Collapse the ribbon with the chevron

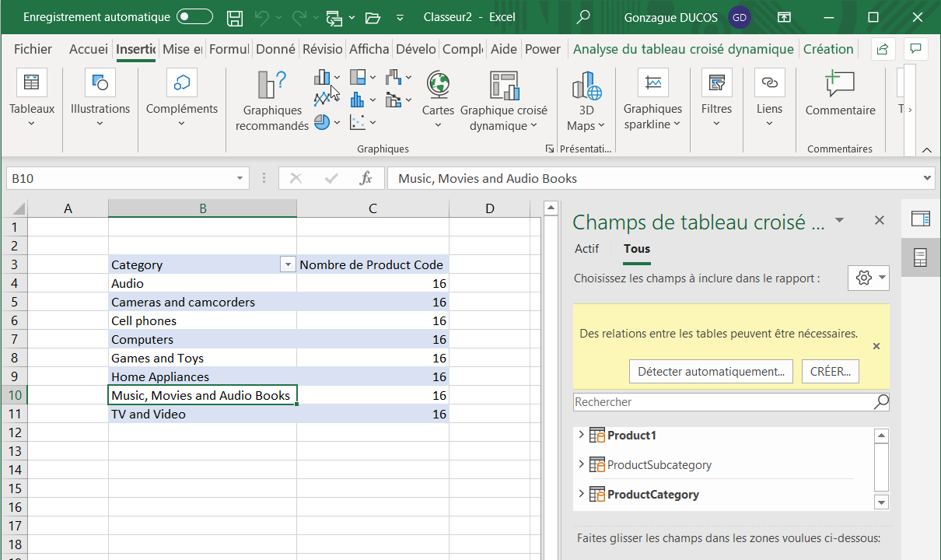(x=926, y=149)
